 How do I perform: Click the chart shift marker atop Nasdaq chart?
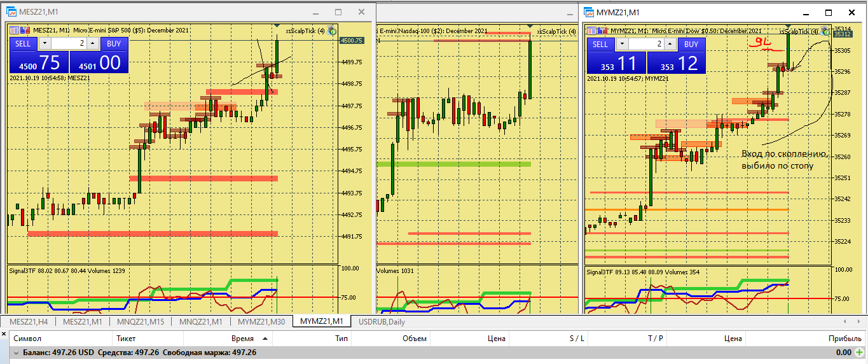pos(530,26)
